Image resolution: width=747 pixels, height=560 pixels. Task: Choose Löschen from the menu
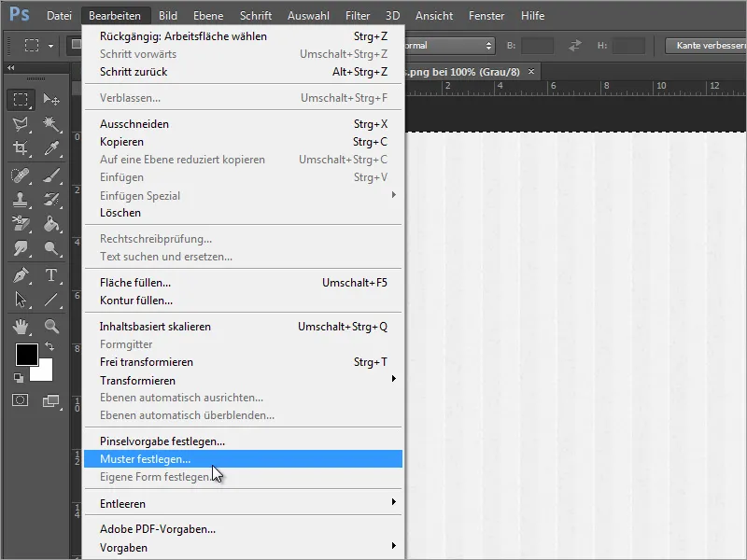[x=243, y=213]
